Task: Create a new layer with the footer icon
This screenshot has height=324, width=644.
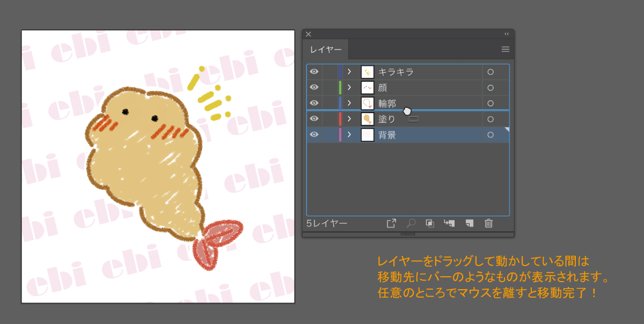Action: point(470,223)
